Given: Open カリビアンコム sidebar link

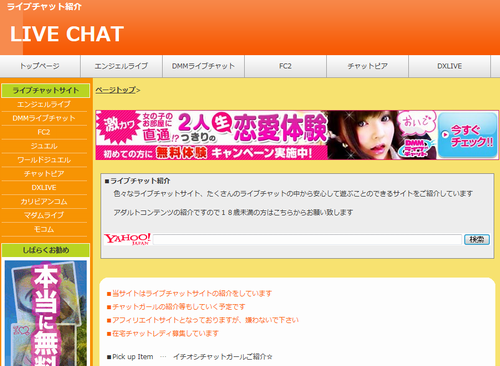Looking at the screenshot, I should [x=44, y=202].
